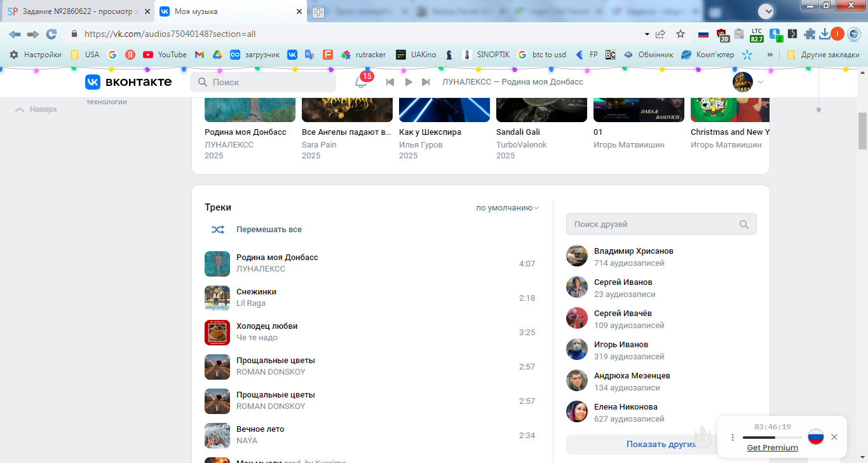This screenshot has height=463, width=868.
Task: Open sort dropdown 'по умолчанию'
Action: pos(508,207)
